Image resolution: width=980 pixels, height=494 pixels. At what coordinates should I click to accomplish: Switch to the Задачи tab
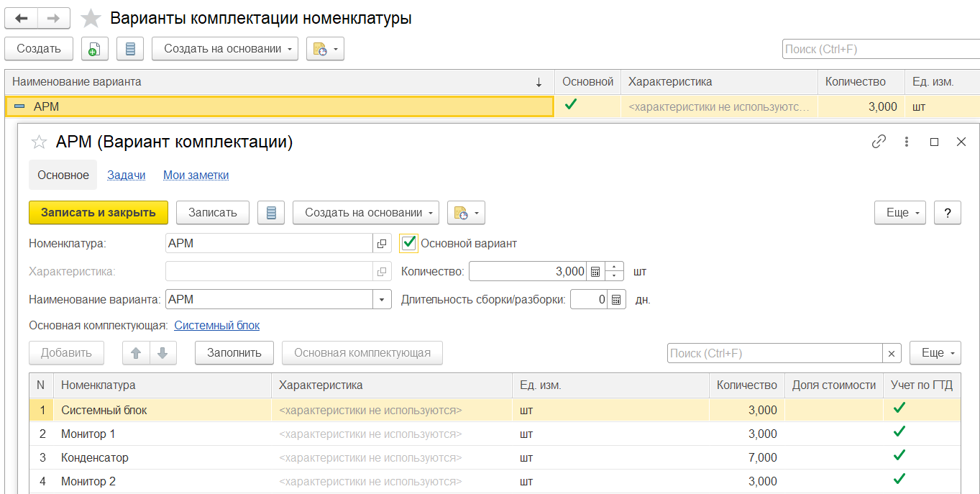(127, 175)
